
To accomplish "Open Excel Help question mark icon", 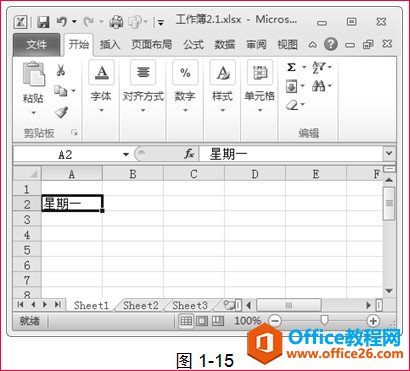I will 330,44.
